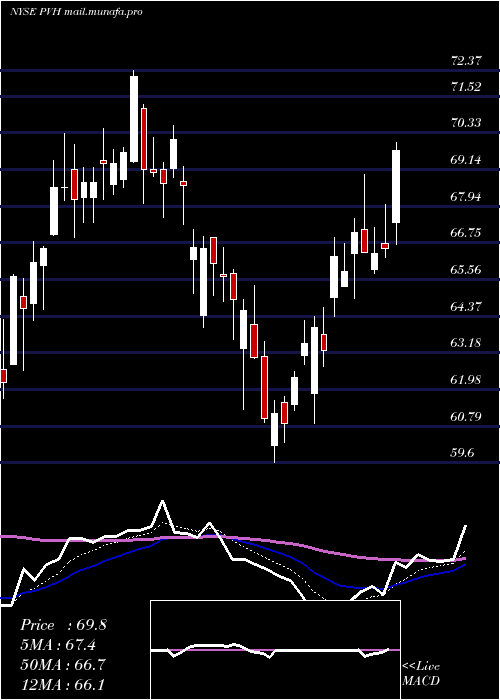Click the 64.37 price level label
Viewport: 500px width, 700px height.
pyautogui.click(x=466, y=306)
